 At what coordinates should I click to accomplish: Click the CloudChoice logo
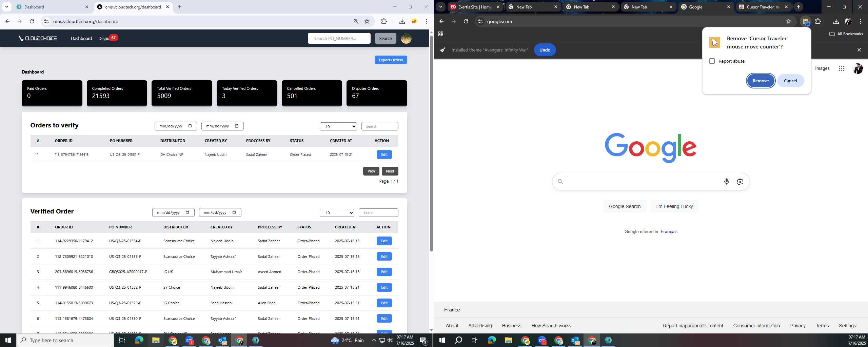[38, 38]
